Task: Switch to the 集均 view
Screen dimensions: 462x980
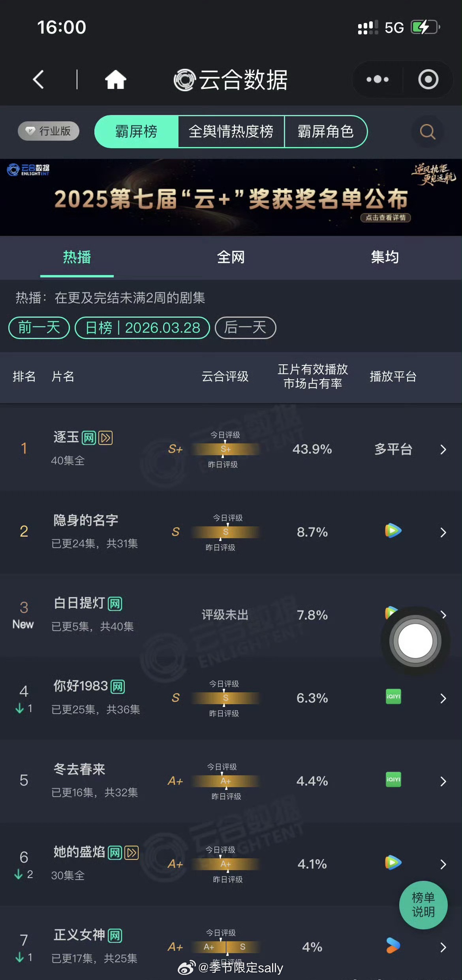Action: coord(385,257)
